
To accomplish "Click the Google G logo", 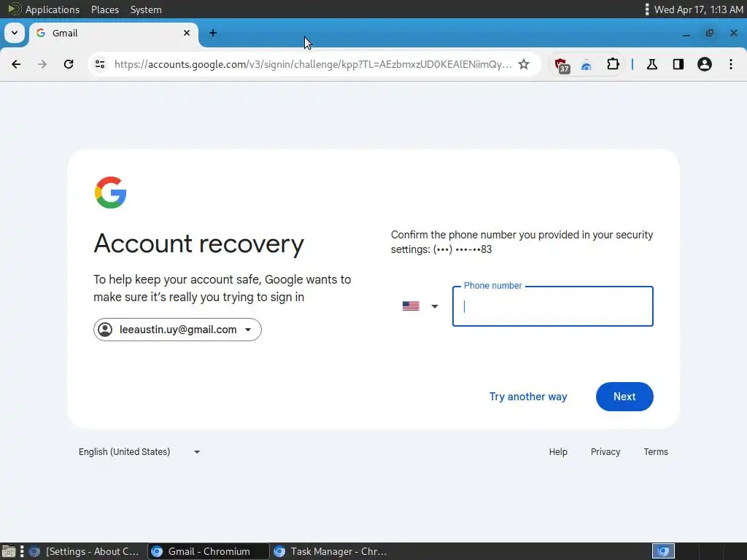I will tap(111, 192).
